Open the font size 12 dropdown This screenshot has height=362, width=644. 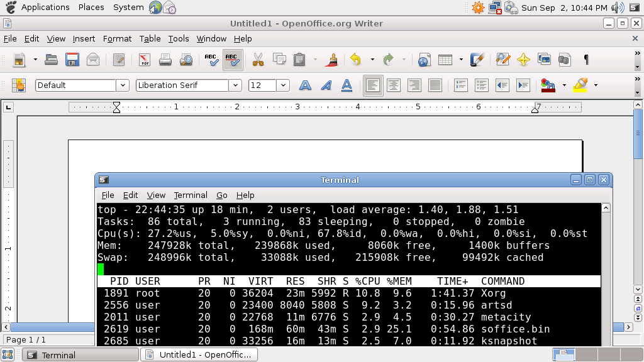click(283, 85)
